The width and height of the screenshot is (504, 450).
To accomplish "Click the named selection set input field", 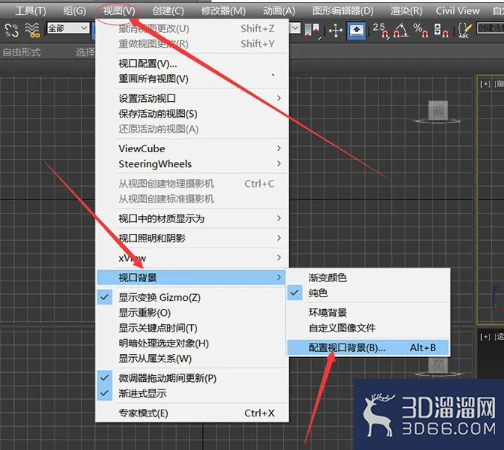I will [490, 28].
